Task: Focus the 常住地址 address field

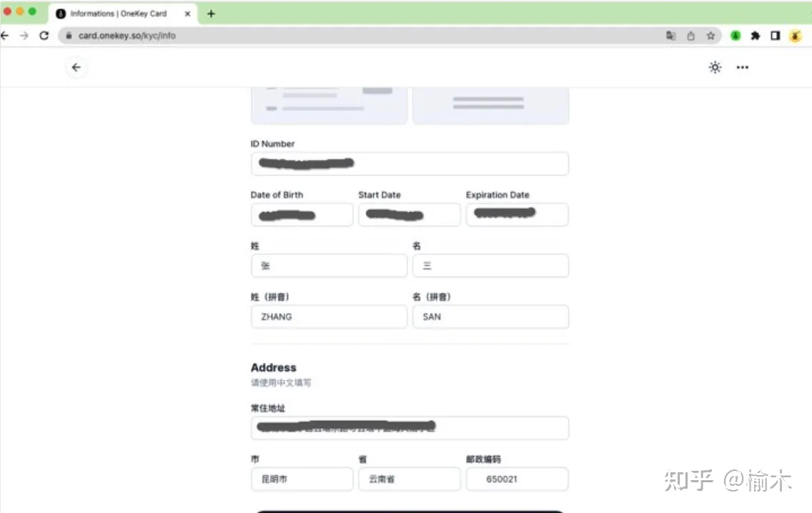Action: [x=410, y=428]
